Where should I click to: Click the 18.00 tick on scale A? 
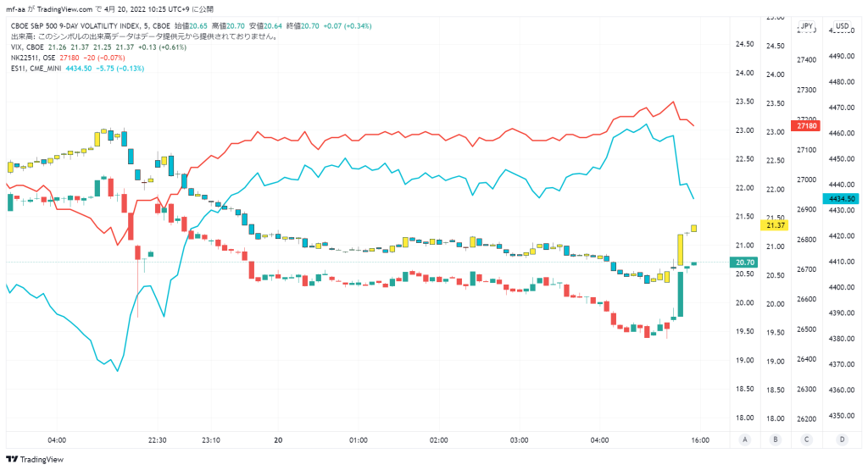(744, 417)
